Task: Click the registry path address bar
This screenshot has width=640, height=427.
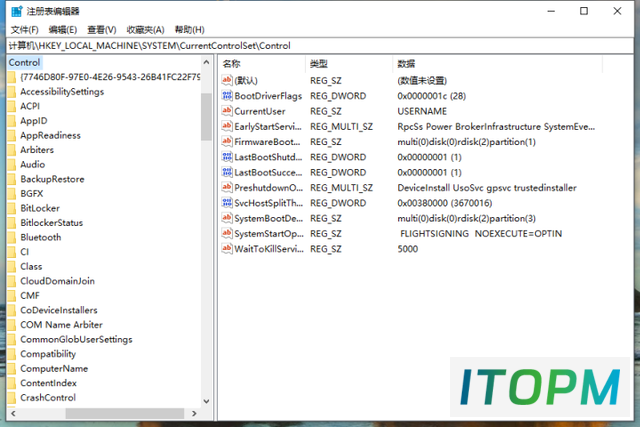Action: (x=320, y=46)
